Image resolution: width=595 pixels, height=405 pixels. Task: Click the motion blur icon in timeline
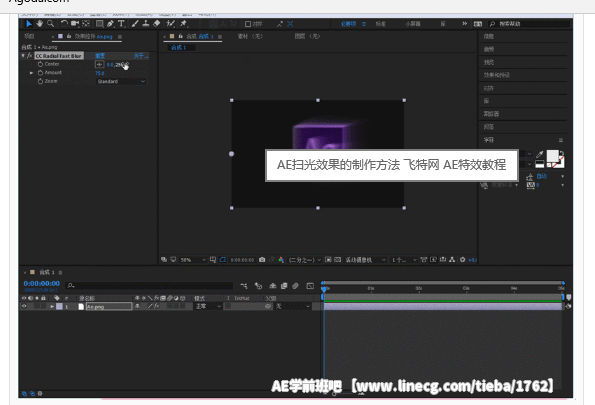(295, 286)
